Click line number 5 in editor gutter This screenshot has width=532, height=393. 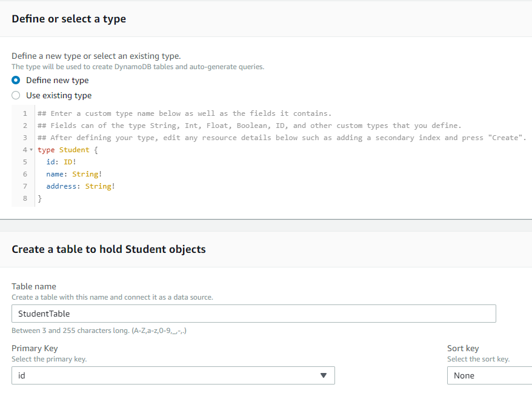pos(25,162)
